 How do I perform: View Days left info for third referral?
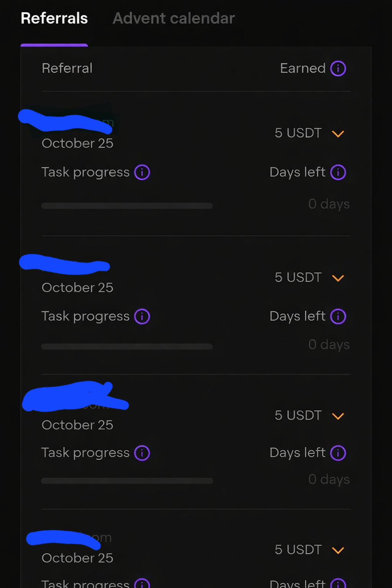click(338, 453)
